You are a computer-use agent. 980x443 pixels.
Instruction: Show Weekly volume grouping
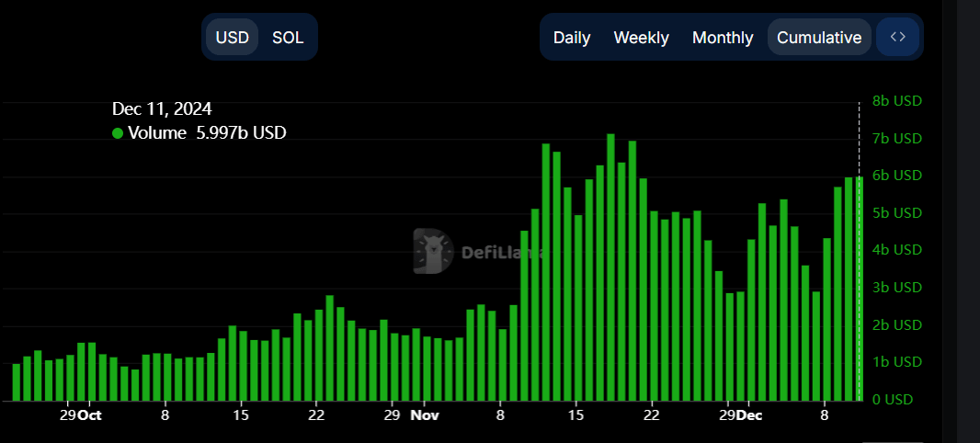641,38
